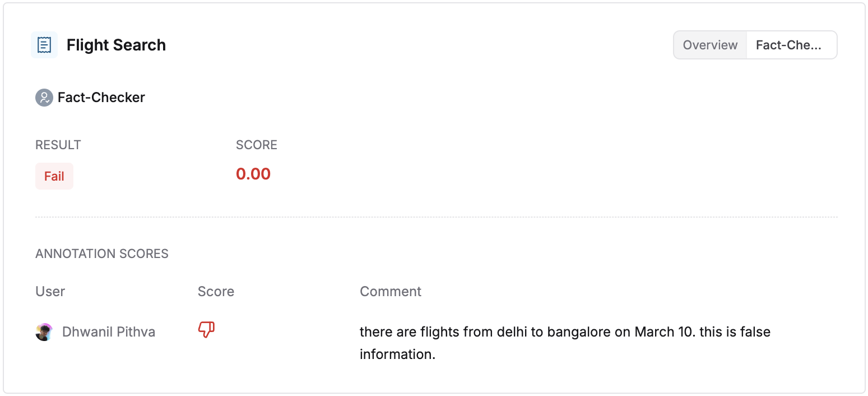Screen dimensions: 868x396
Task: Click the Flight Search title text
Action: (x=116, y=45)
